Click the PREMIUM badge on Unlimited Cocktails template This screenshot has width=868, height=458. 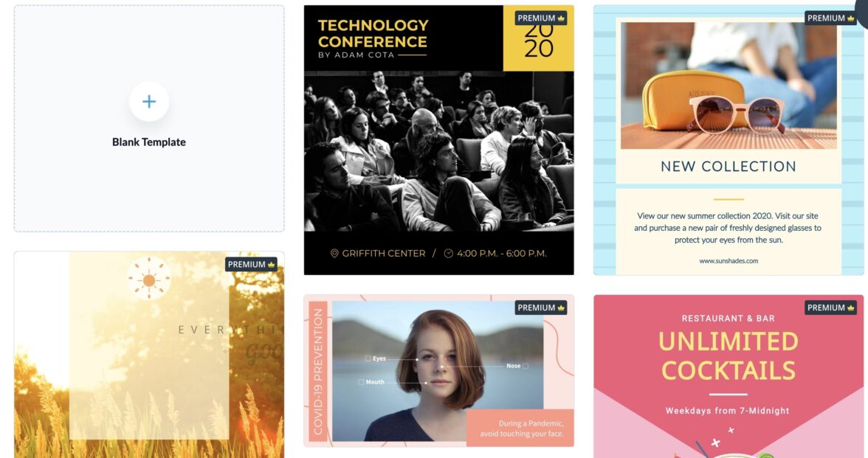[x=830, y=308]
